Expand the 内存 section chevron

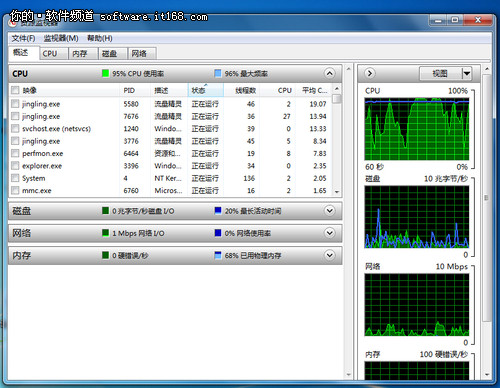click(329, 255)
